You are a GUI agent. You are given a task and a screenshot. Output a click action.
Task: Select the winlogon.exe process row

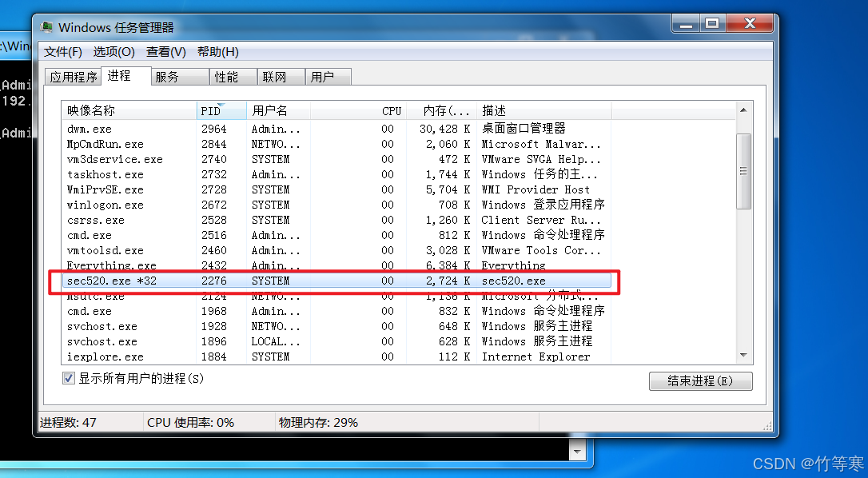336,205
